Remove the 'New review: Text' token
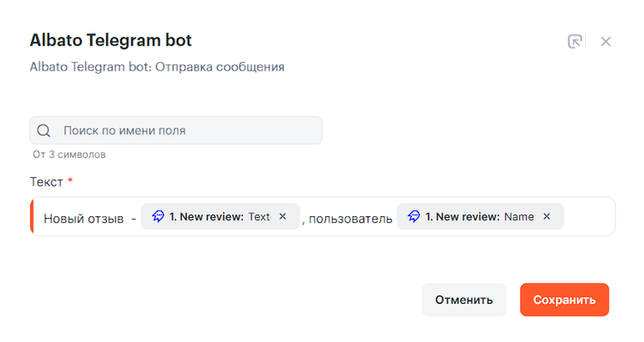This screenshot has height=342, width=644. (x=283, y=216)
